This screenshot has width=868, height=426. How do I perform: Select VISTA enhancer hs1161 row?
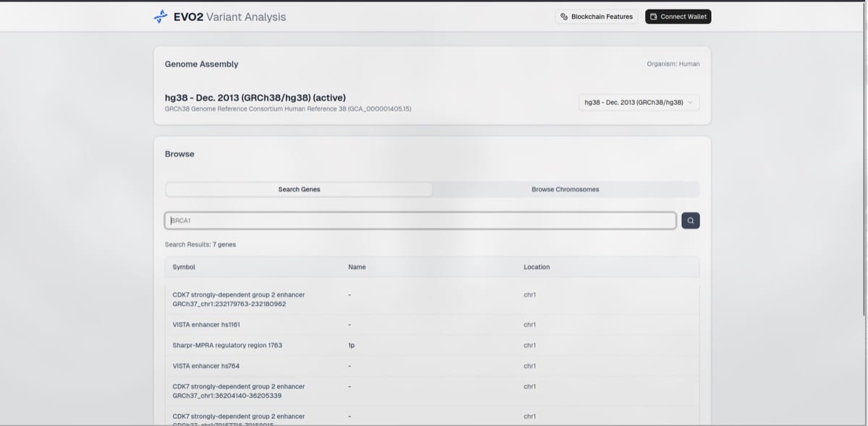tap(432, 325)
